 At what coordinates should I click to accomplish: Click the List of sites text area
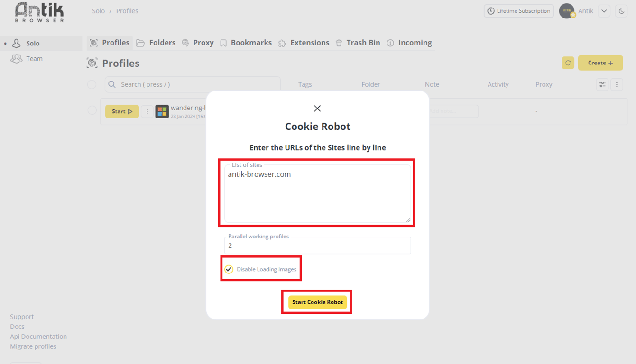click(317, 193)
